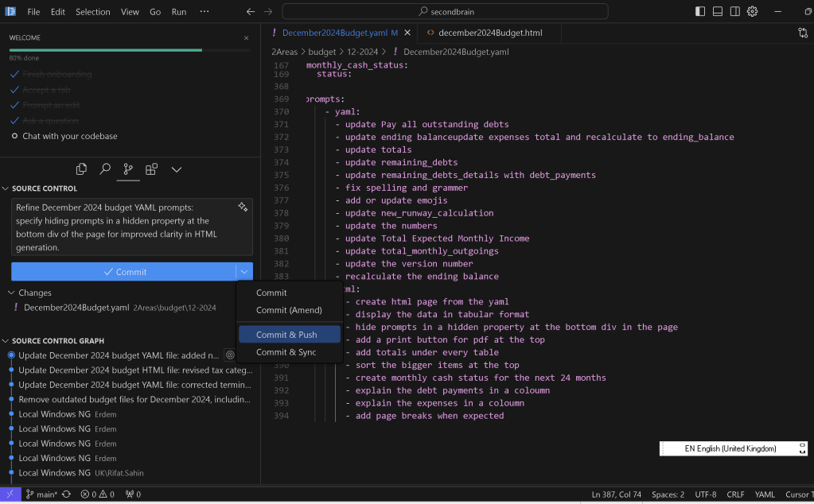The image size is (814, 504).
Task: Open the File menu
Action: (33, 11)
